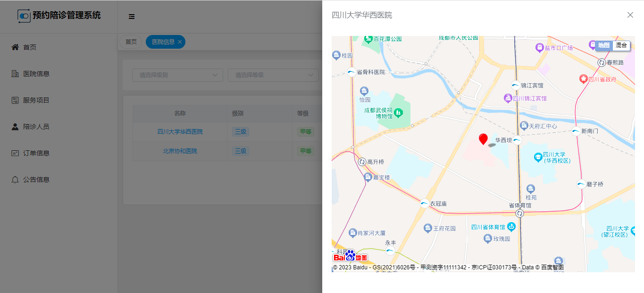Click the Baidu map logo

(x=351, y=256)
